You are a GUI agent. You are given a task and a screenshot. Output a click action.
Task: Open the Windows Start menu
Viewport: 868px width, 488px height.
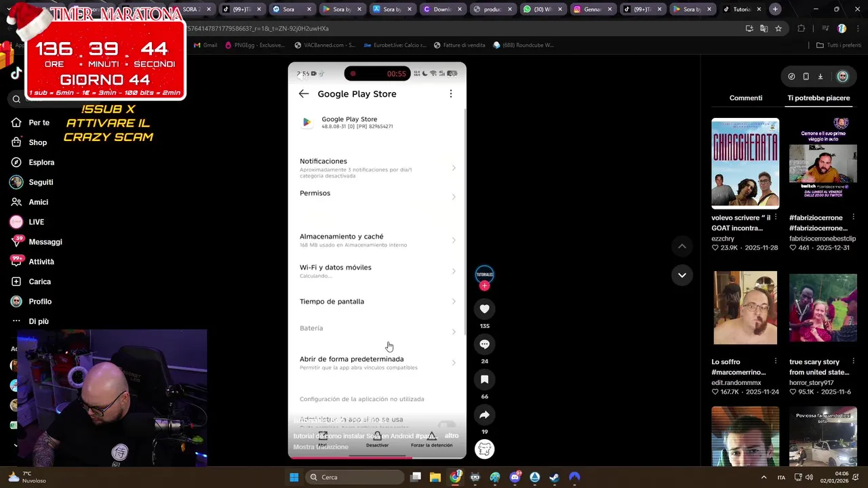(x=294, y=477)
